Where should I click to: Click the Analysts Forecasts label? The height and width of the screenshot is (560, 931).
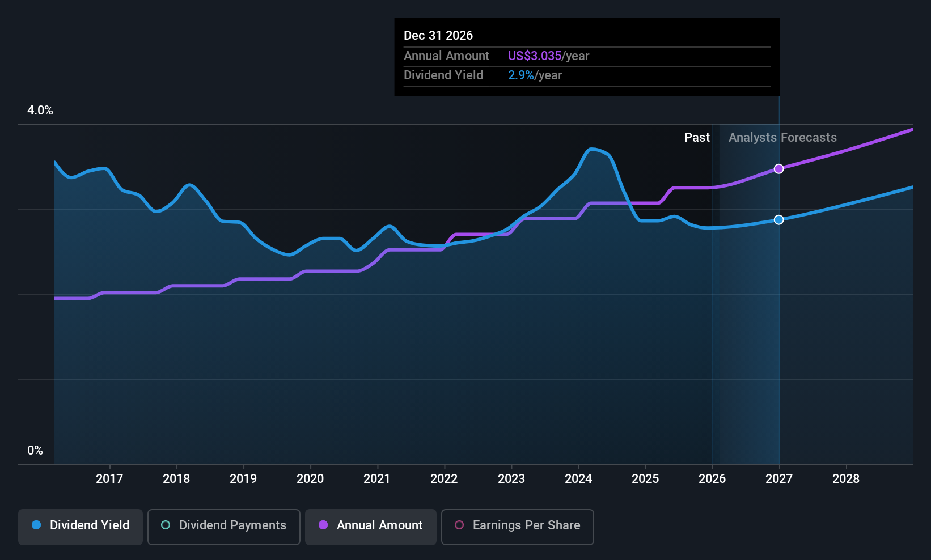pos(782,138)
